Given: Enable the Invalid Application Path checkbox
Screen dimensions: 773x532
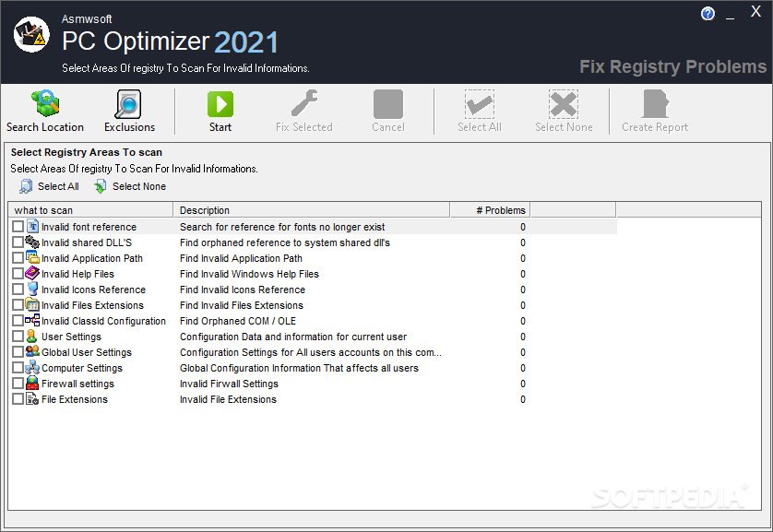Looking at the screenshot, I should (18, 258).
